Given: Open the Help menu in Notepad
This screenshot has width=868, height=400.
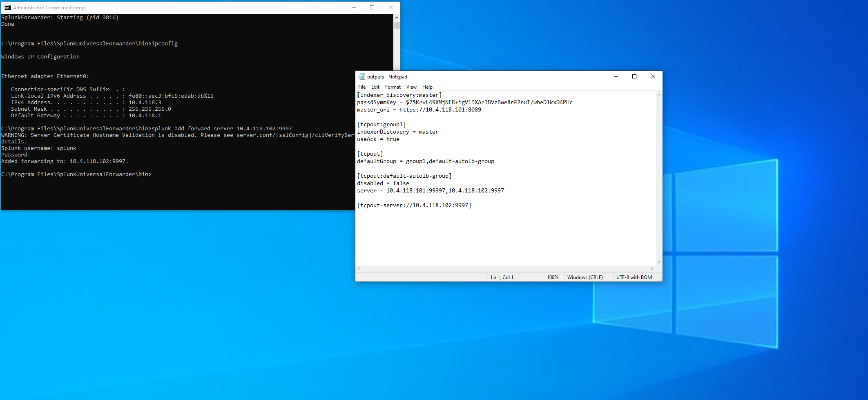Looking at the screenshot, I should 427,87.
